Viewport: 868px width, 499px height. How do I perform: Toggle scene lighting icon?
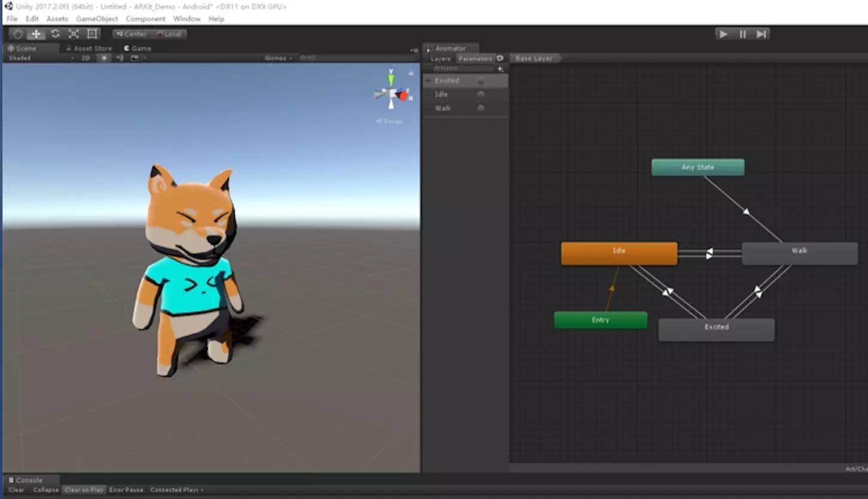(x=103, y=58)
